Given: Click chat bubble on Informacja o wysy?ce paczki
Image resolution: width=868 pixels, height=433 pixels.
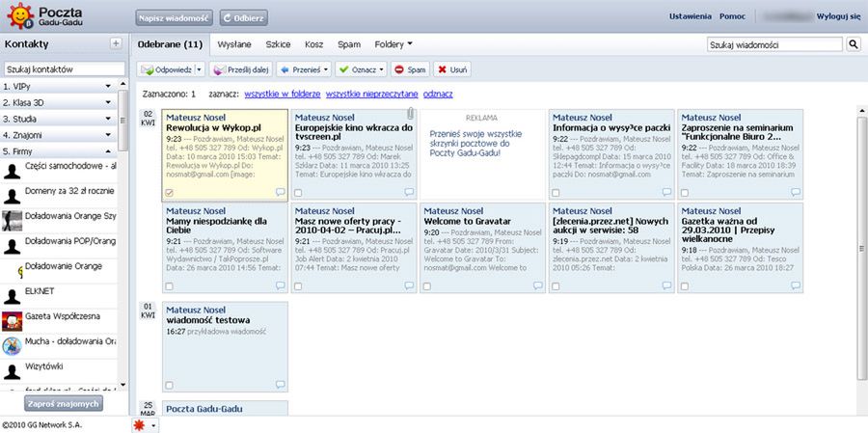Looking at the screenshot, I should pyautogui.click(x=666, y=192).
